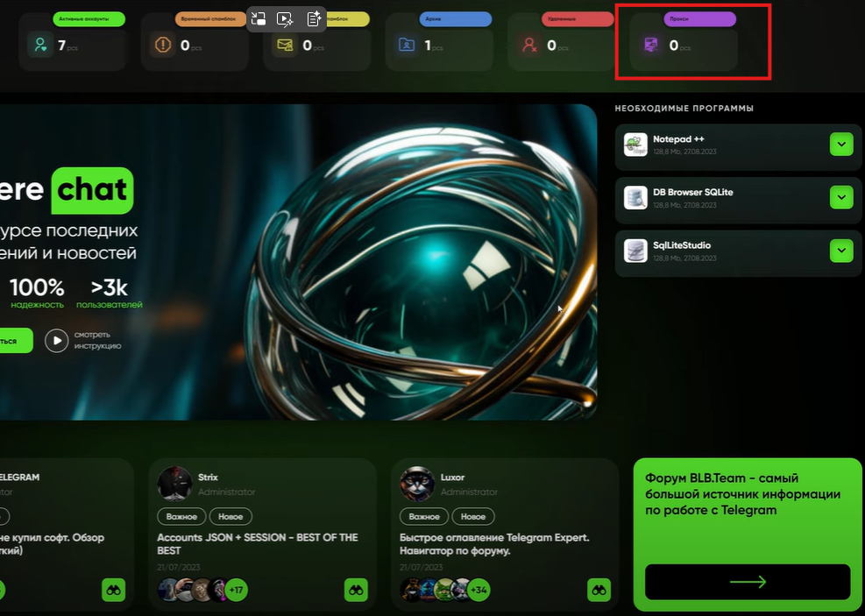Click the document sparkle icon in floating toolbar
865x616 pixels.
pyautogui.click(x=314, y=19)
